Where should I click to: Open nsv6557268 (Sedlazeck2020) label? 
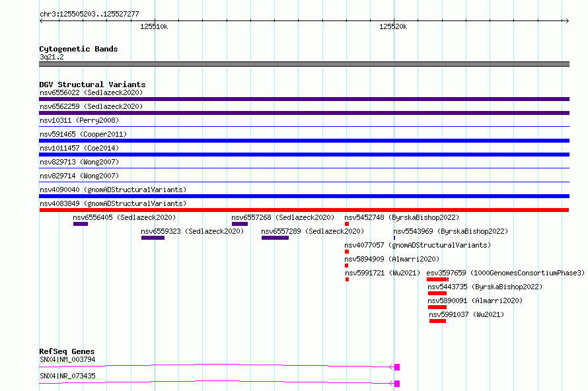(283, 217)
